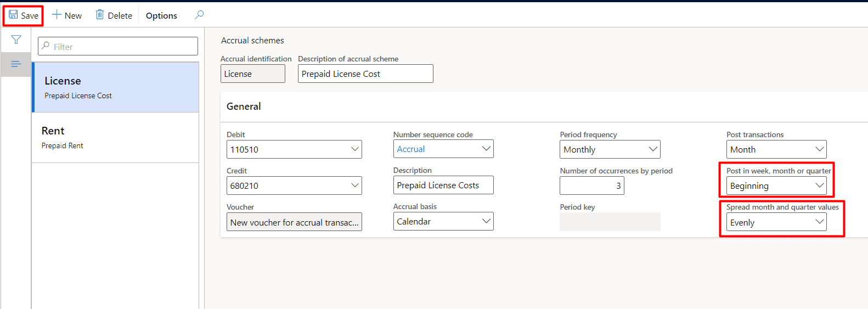Viewport: 868px width, 309px height.
Task: Expand the Credit account dropdown
Action: click(354, 186)
